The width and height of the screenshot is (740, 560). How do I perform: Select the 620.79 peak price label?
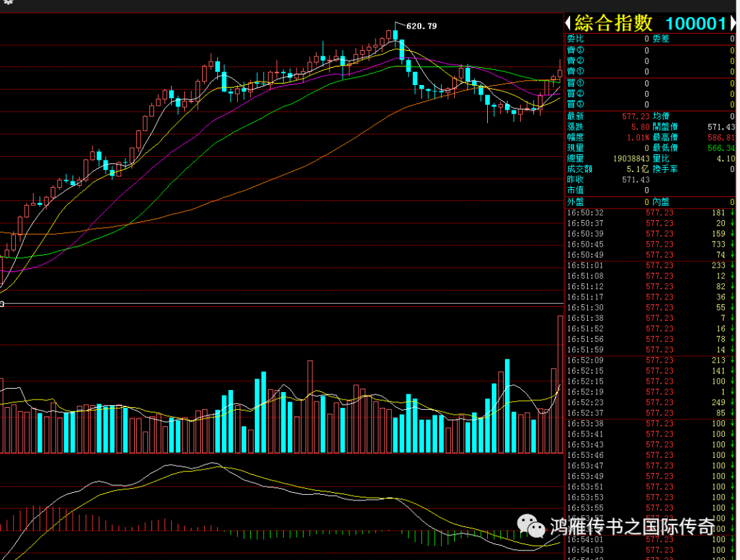tap(421, 26)
